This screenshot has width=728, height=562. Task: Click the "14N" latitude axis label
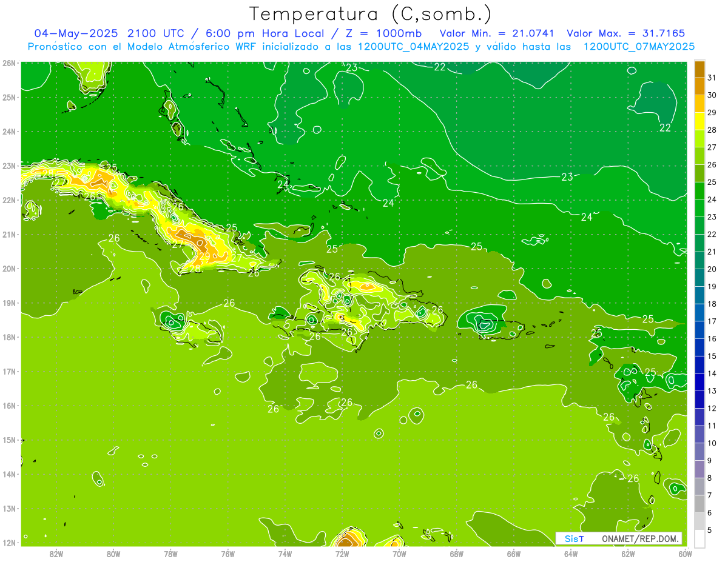(x=9, y=474)
